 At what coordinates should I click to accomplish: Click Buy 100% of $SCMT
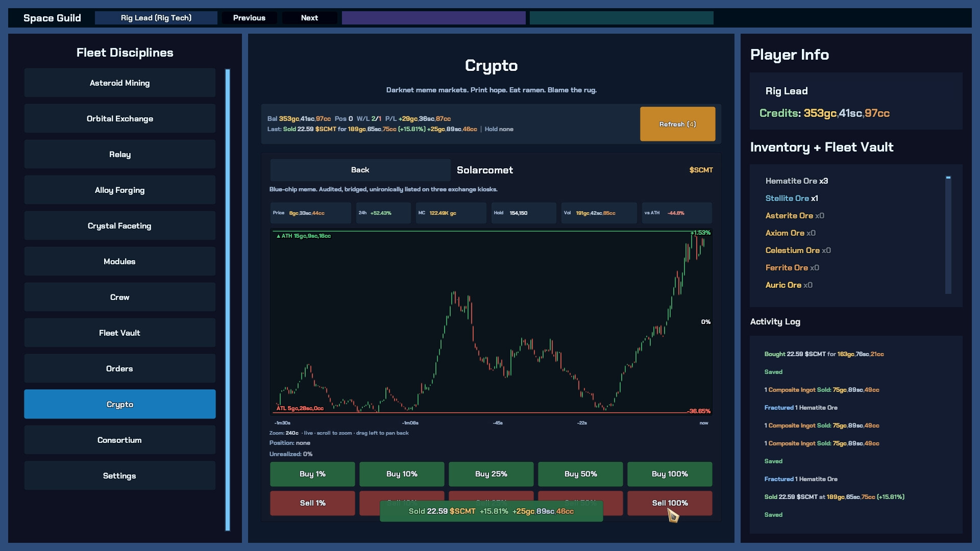(670, 474)
